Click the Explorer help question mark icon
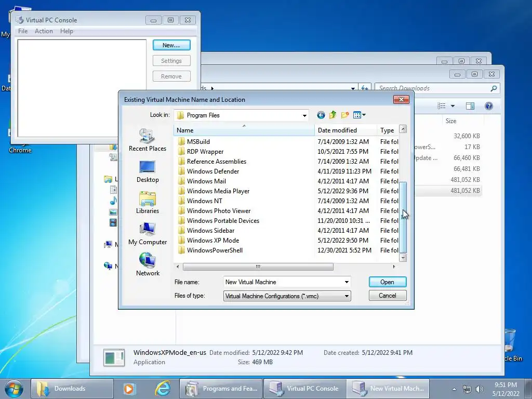The image size is (532, 399). pos(488,106)
